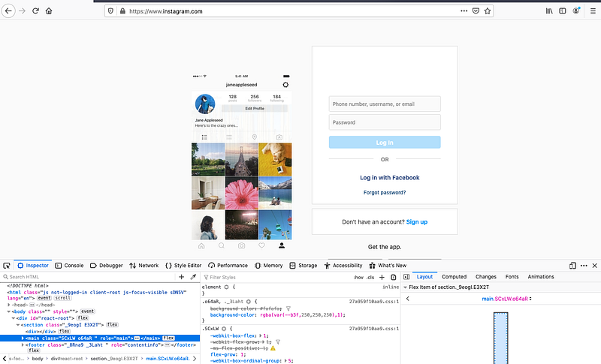Screen dimensions: 601x364
Task: Open DevTools customize three-dot menu
Action: (x=584, y=266)
